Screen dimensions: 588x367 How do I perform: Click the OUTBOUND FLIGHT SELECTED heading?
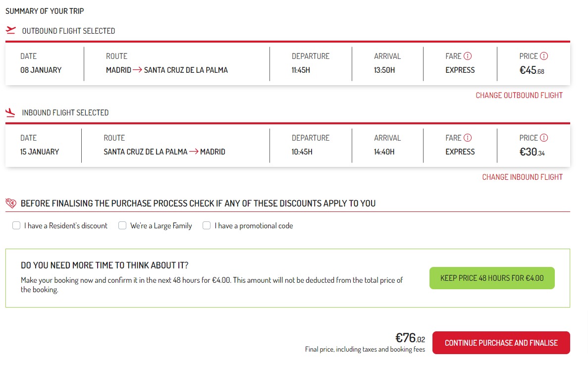coord(68,31)
